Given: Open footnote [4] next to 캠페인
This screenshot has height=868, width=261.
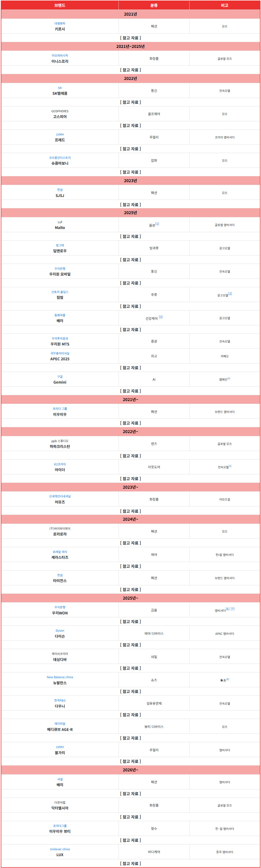Looking at the screenshot, I should pos(229,378).
